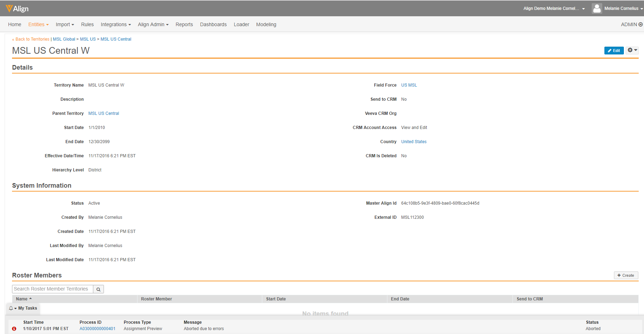Screen dimensions: 644x334
Task: Click the Veeva Align logo
Action: pyautogui.click(x=17, y=8)
